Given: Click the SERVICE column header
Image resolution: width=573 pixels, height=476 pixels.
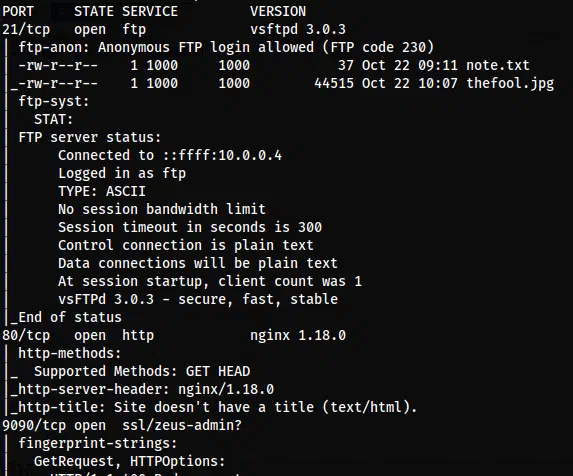Looking at the screenshot, I should pos(150,11).
